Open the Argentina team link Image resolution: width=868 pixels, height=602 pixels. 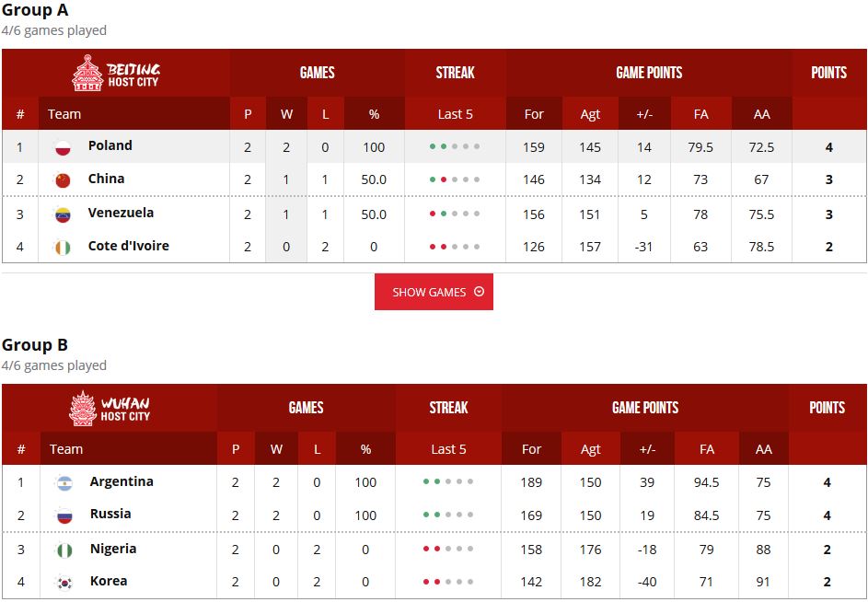click(122, 481)
